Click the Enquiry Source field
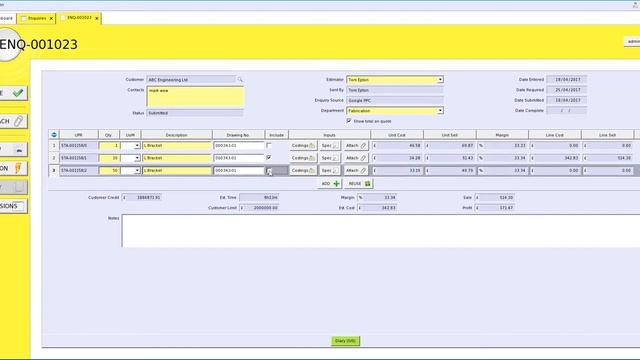640x360 pixels. [395, 100]
